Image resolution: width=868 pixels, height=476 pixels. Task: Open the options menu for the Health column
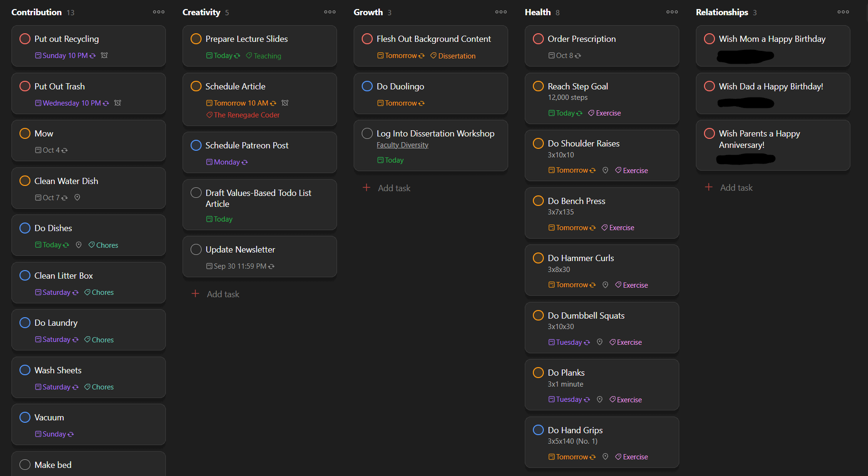672,12
